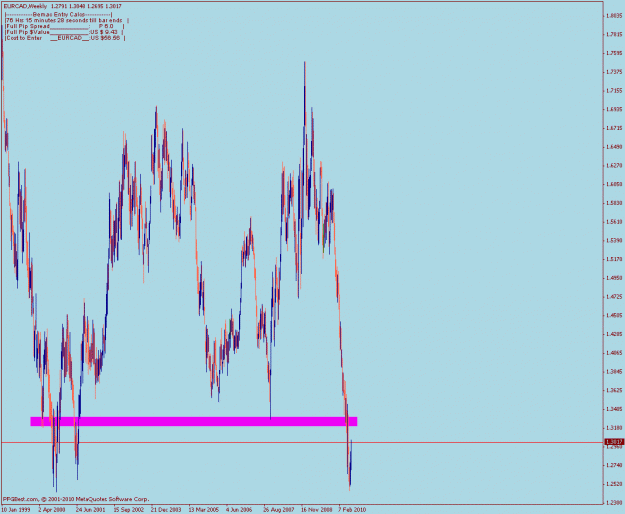Click the 1.4950 price axis label

pyautogui.click(x=614, y=278)
